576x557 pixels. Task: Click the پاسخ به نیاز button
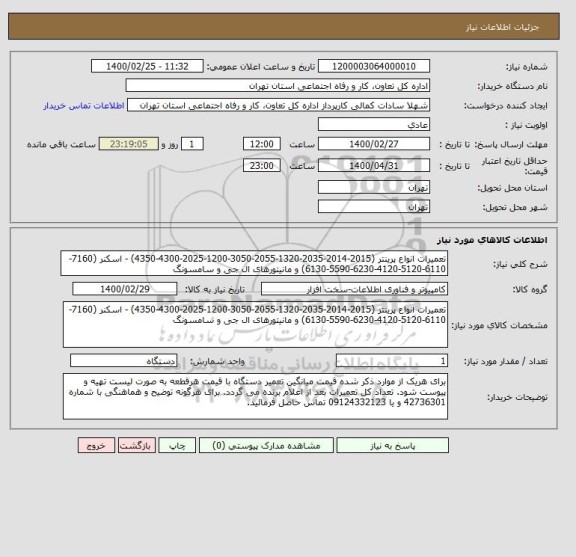(392, 445)
